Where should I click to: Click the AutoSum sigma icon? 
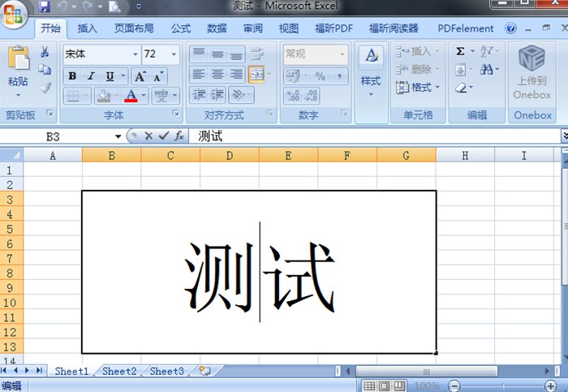[x=460, y=51]
